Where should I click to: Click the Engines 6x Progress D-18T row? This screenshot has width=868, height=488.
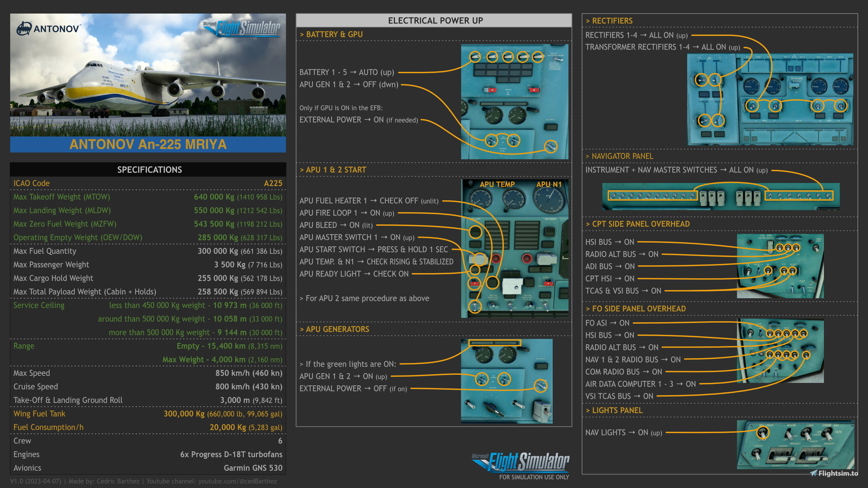point(148,454)
